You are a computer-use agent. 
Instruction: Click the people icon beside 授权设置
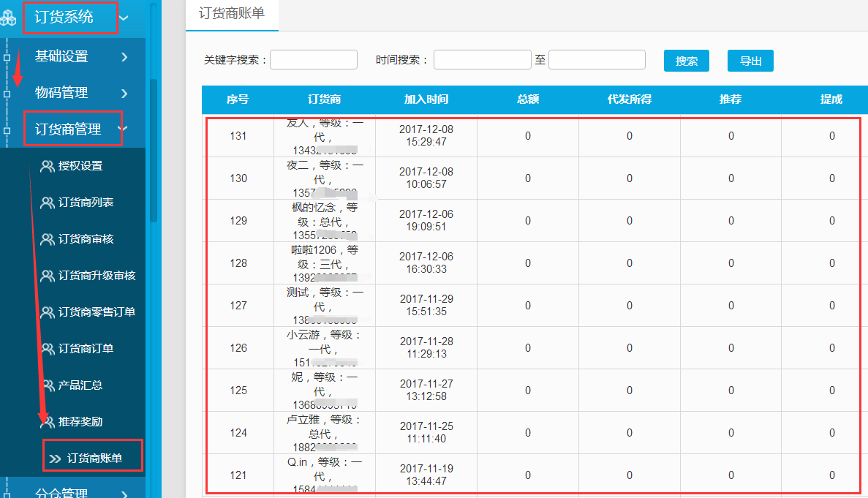47,166
